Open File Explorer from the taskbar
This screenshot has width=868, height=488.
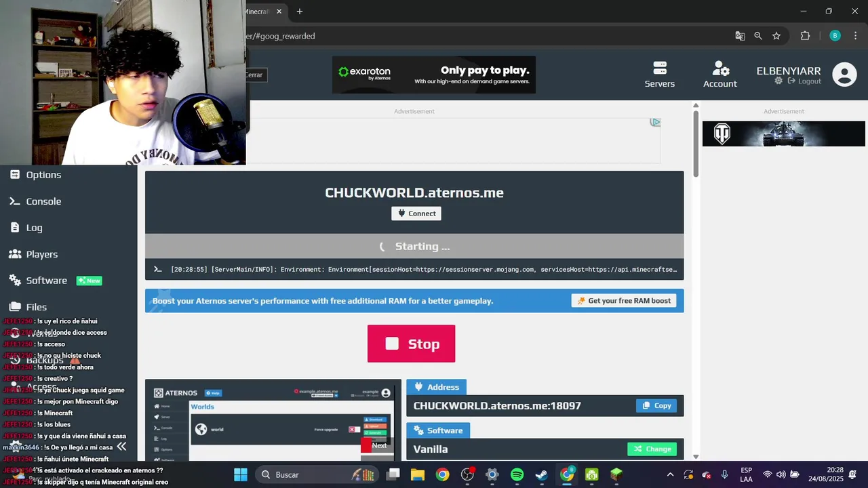[418, 474]
